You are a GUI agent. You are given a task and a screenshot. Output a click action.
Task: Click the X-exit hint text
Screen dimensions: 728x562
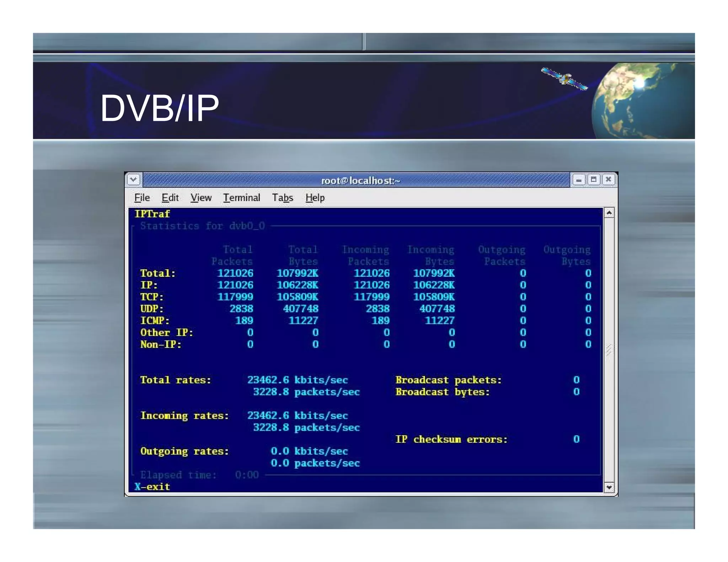(x=152, y=487)
